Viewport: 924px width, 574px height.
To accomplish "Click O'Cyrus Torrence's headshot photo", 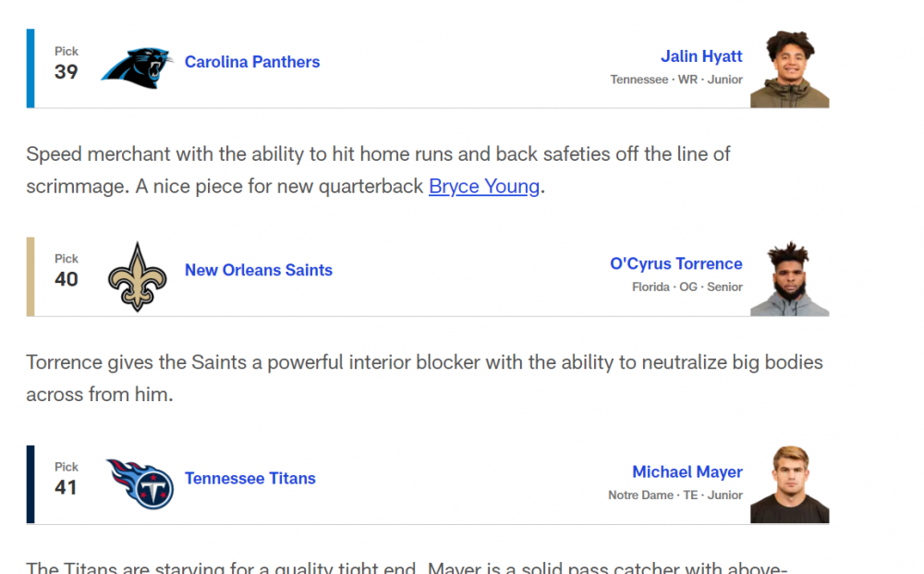I will [789, 278].
